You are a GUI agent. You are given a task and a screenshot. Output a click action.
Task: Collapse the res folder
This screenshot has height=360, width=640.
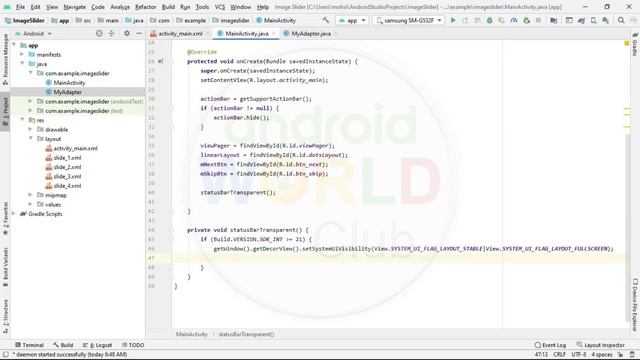22,120
